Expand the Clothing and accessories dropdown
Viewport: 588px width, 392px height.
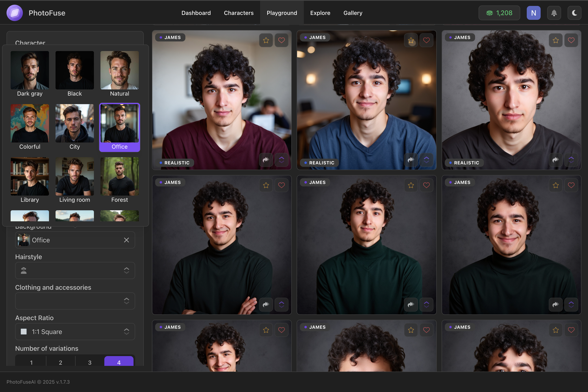point(75,301)
